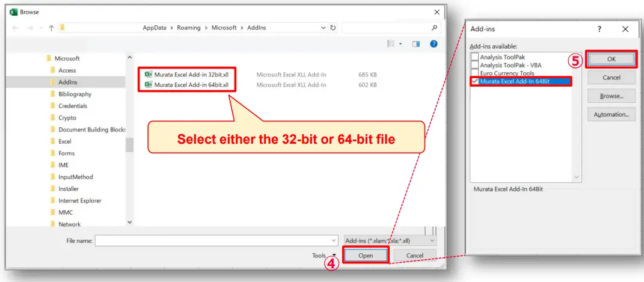Click the folder tree scrollbar thumb

click(130, 144)
